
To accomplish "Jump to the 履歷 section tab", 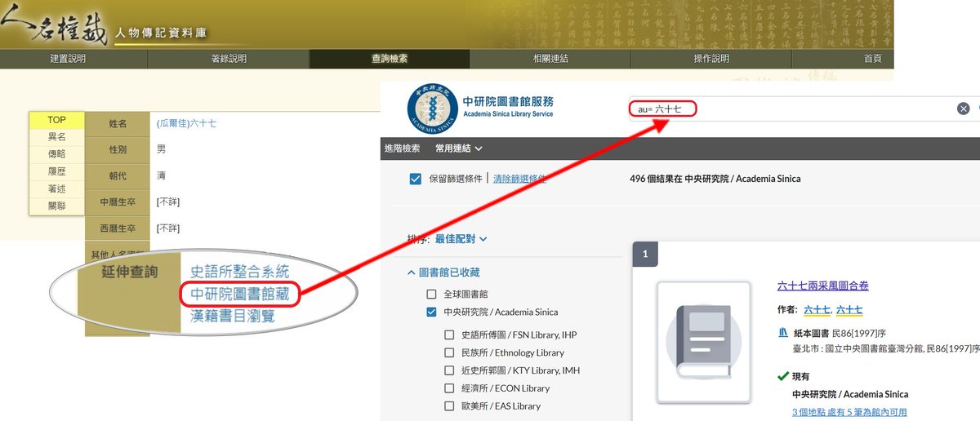I will [56, 172].
